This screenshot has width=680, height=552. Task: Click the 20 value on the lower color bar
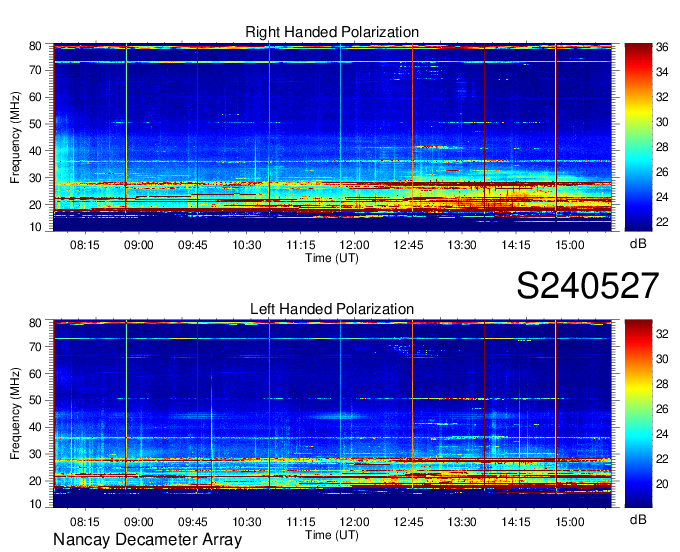(x=662, y=484)
